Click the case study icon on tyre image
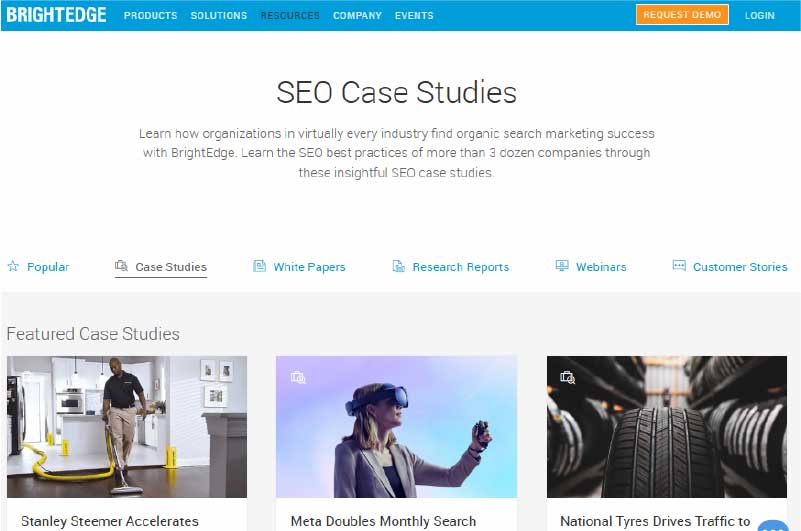The image size is (801, 531). pos(568,378)
